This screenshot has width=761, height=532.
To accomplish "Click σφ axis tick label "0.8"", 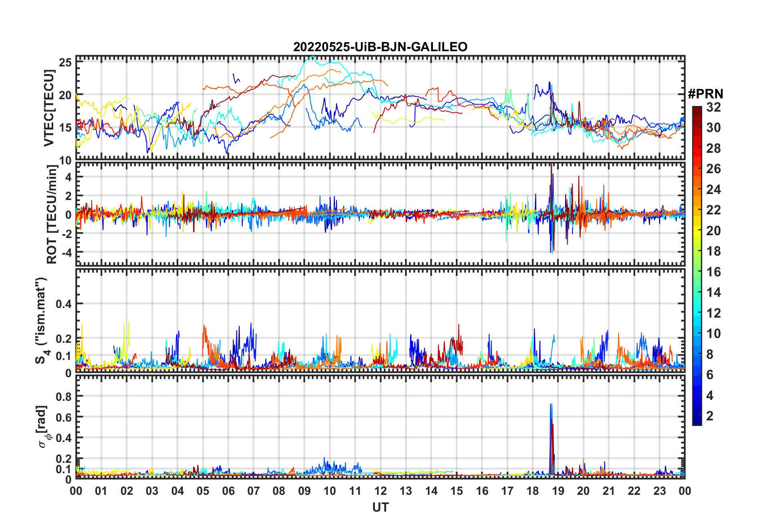I will (x=64, y=396).
